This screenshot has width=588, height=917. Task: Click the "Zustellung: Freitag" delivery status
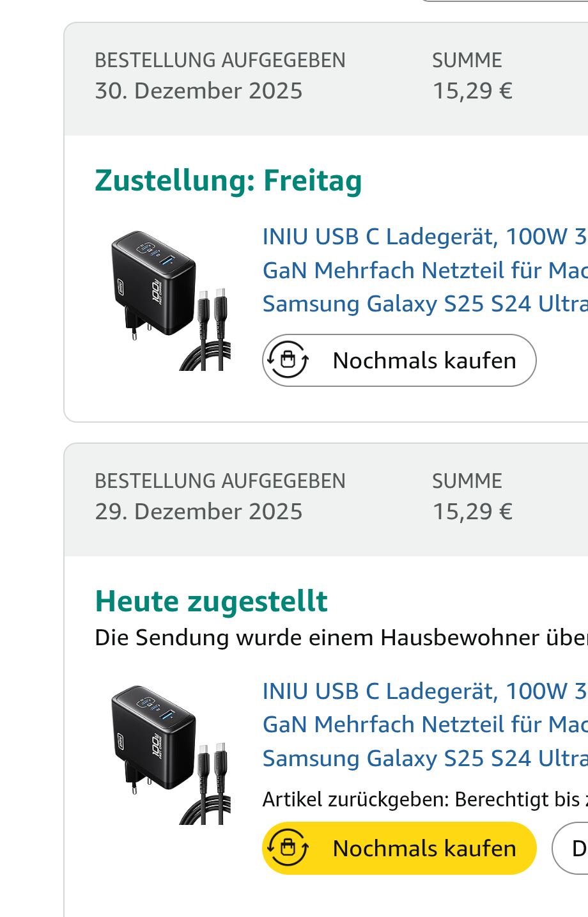(228, 180)
